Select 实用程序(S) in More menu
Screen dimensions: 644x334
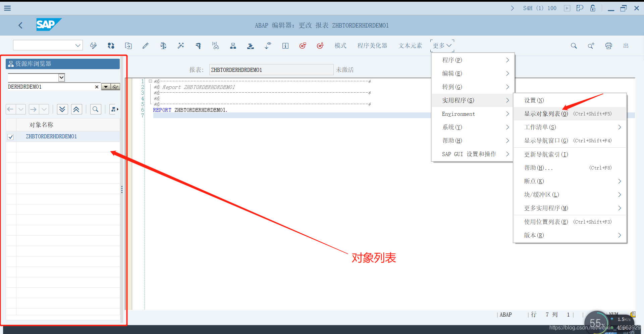pyautogui.click(x=473, y=100)
